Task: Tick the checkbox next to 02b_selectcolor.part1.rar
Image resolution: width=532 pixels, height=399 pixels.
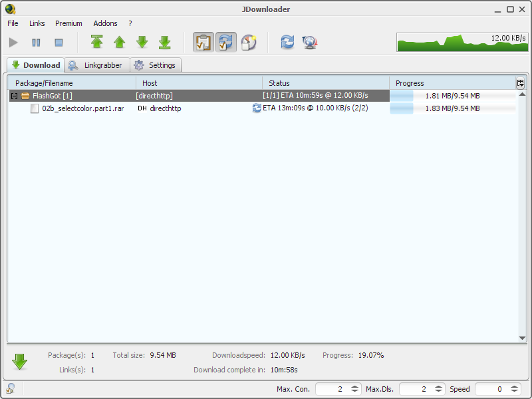Action: (x=35, y=108)
